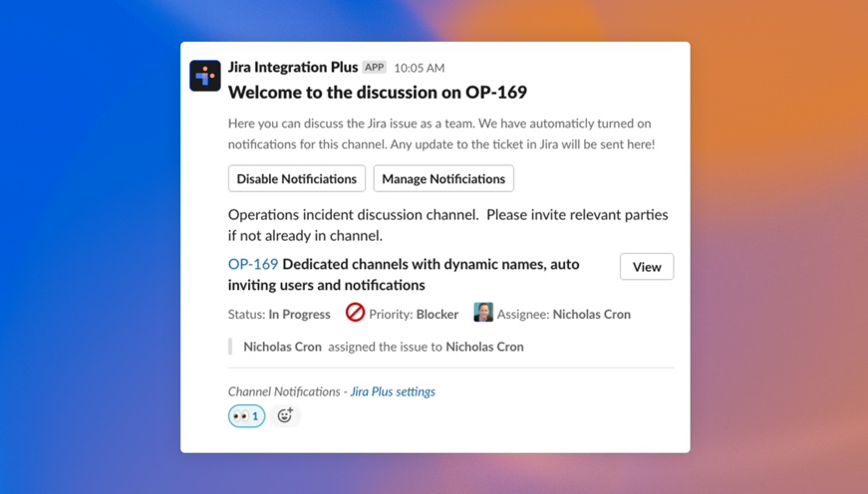Open the Jira Integration Plus sender name
868x494 pixels.
(293, 67)
